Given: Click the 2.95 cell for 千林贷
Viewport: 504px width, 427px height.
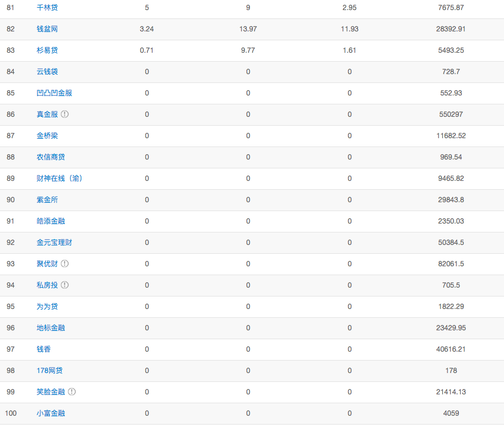Looking at the screenshot, I should (350, 7).
